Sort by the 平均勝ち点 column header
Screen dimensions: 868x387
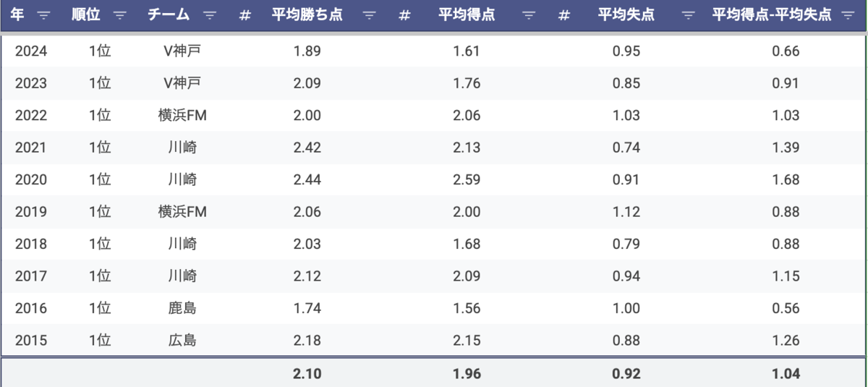tap(307, 14)
